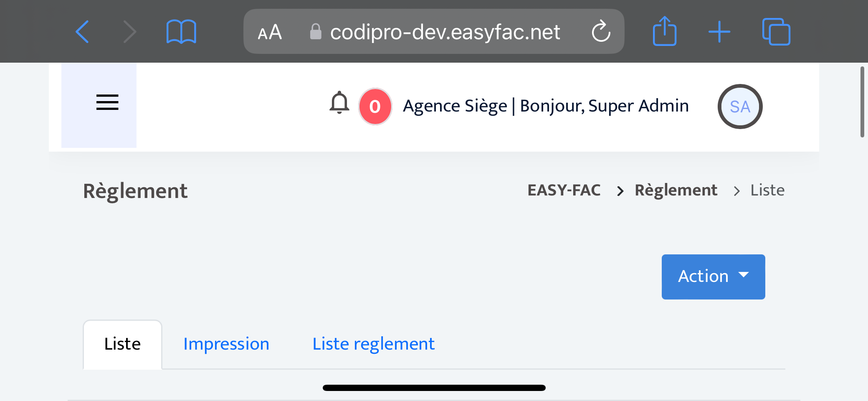Open the Safari share sheet icon

664,31
